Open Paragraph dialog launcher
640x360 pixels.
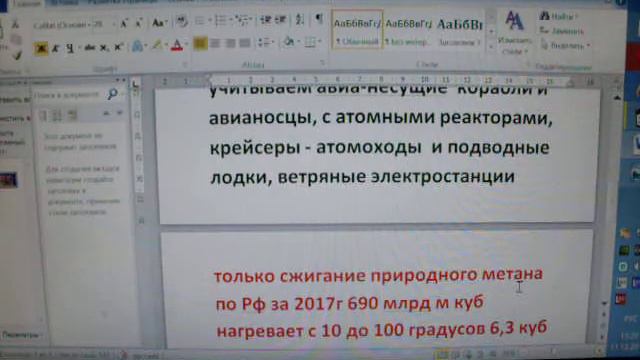[x=322, y=63]
